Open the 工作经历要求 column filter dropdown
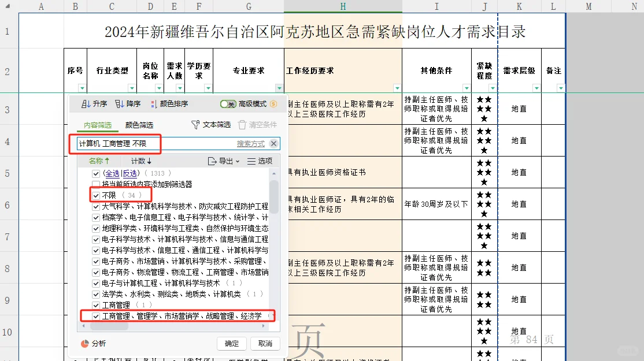The width and height of the screenshot is (644, 361). 397,88
